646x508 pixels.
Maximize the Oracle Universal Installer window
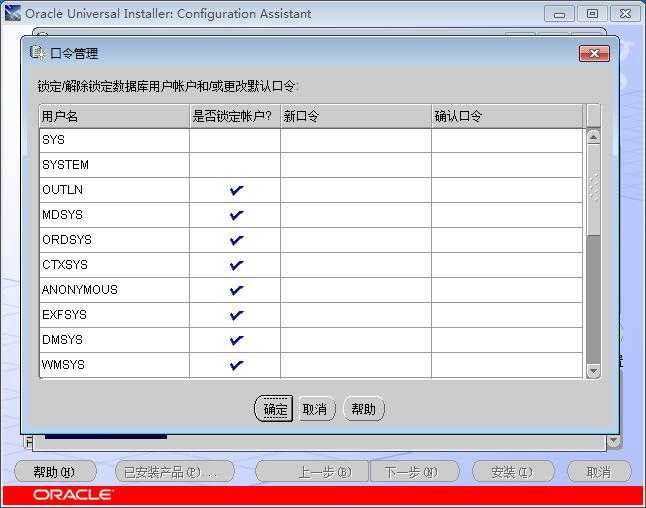coord(592,14)
